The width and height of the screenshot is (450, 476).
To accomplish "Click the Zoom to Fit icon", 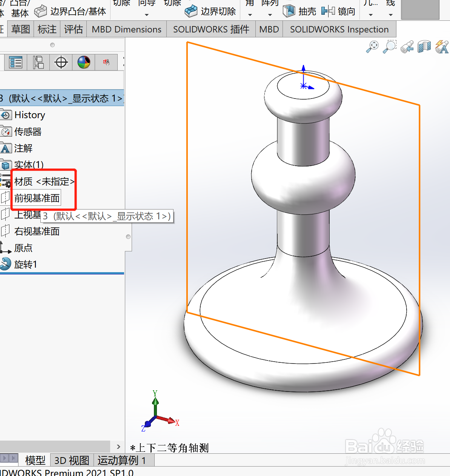I will tap(372, 47).
